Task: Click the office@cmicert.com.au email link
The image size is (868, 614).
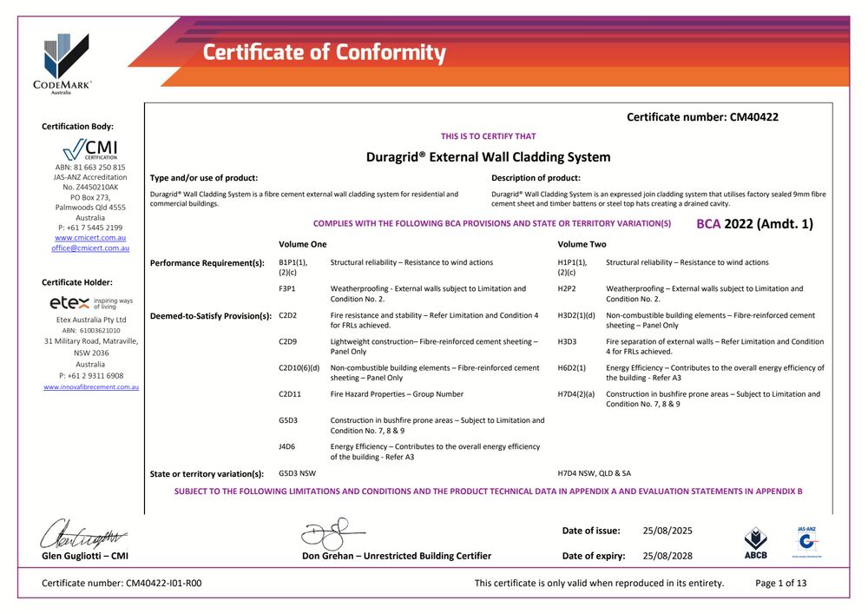Action: [x=90, y=248]
